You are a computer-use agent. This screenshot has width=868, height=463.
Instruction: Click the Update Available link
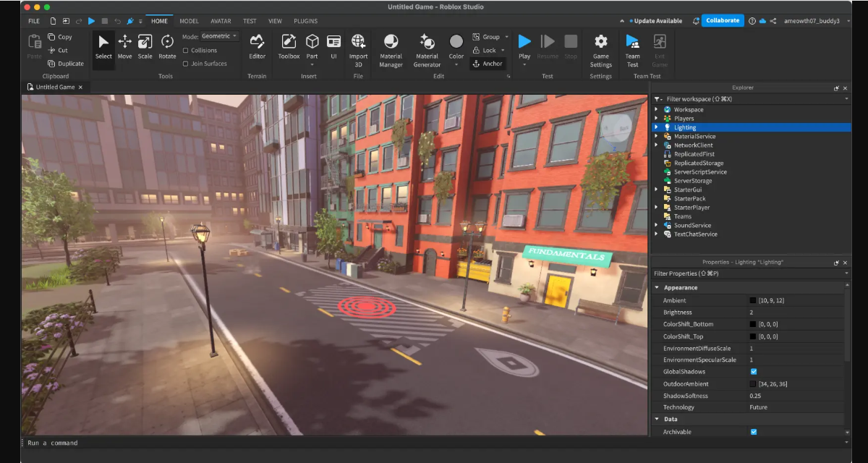[x=658, y=20]
